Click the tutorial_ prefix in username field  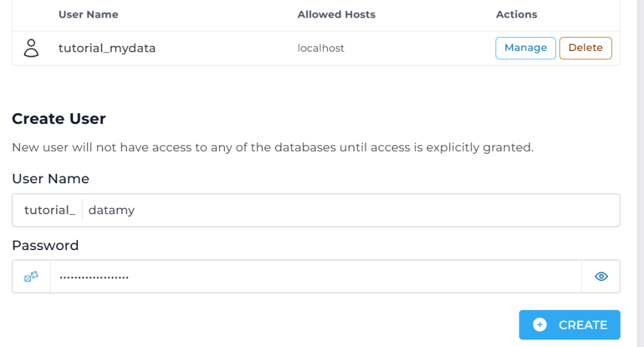(49, 210)
